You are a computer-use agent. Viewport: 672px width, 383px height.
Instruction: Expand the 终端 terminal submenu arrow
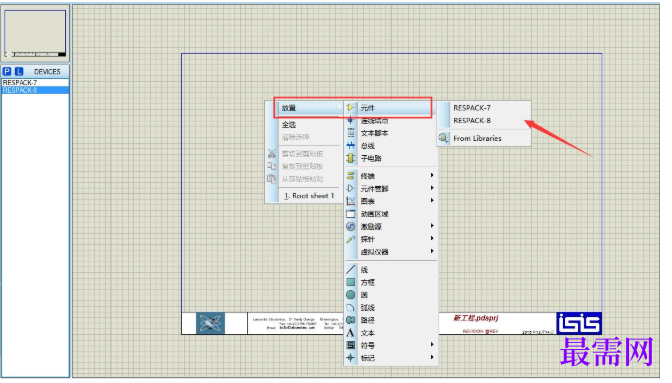click(432, 175)
